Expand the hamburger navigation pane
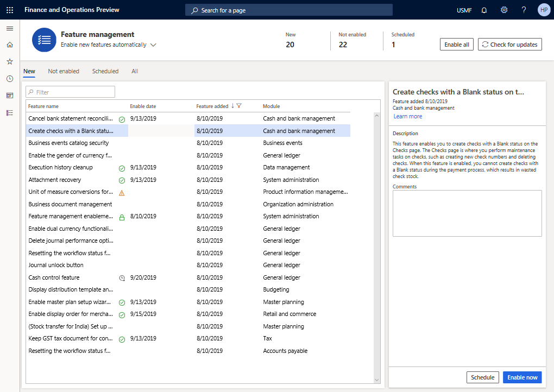The image size is (554, 392). [x=10, y=28]
